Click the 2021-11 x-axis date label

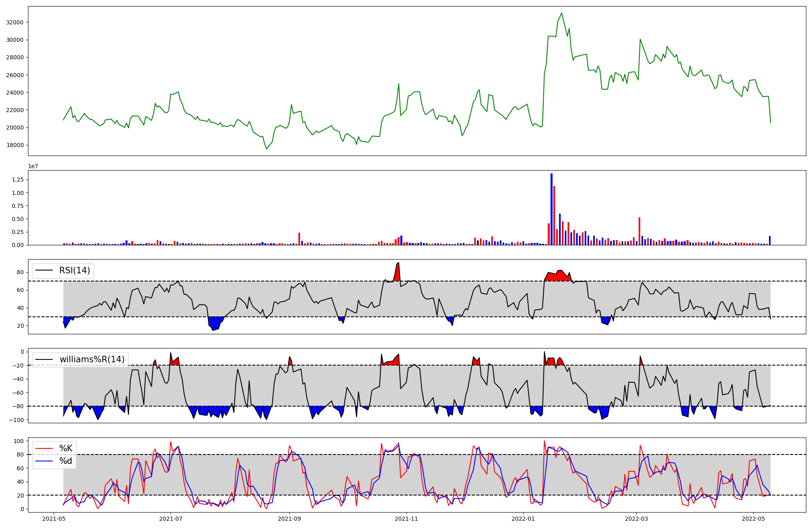point(406,519)
